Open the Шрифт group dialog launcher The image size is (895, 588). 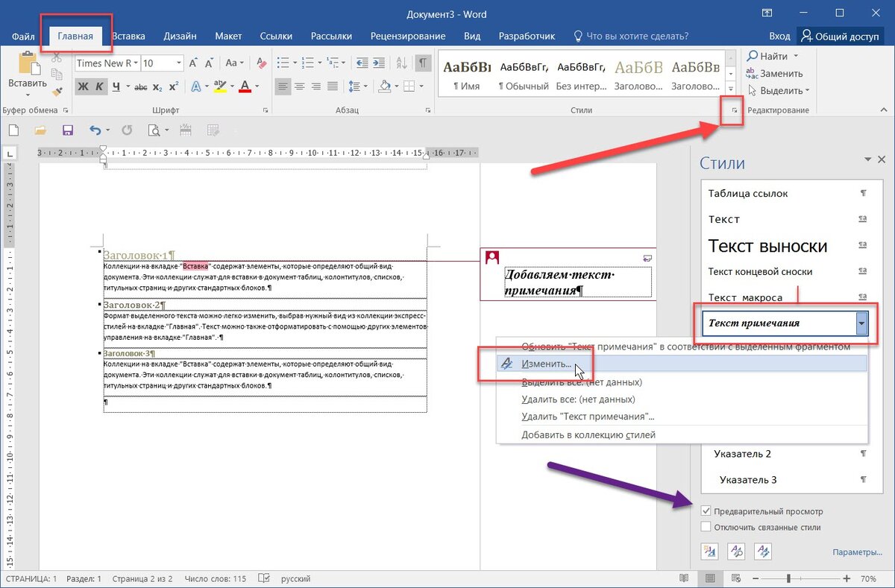point(266,110)
